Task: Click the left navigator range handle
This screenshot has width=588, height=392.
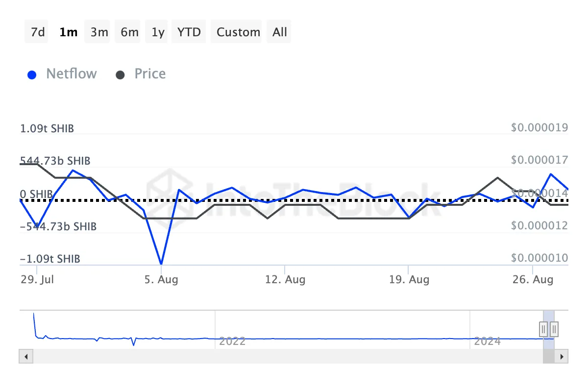Action: coord(543,328)
